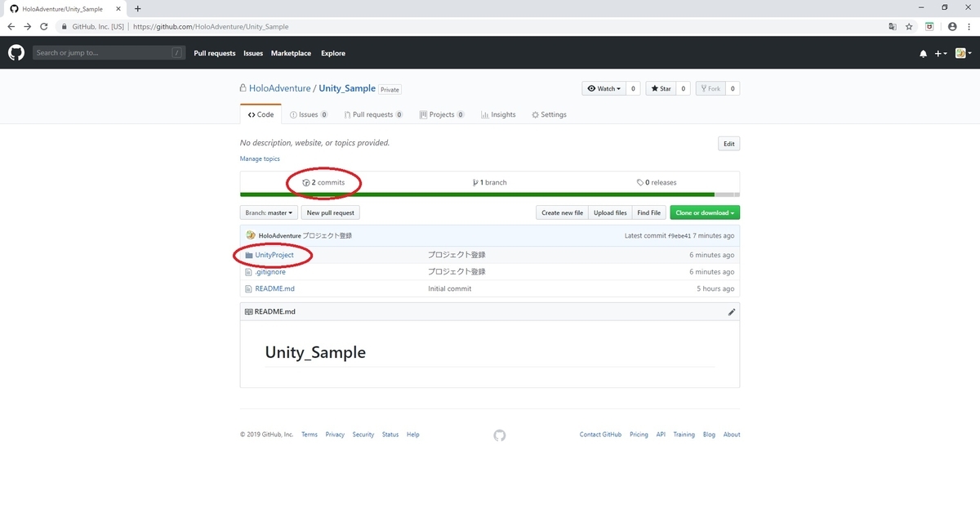Edit README with the pencil icon

tap(732, 312)
